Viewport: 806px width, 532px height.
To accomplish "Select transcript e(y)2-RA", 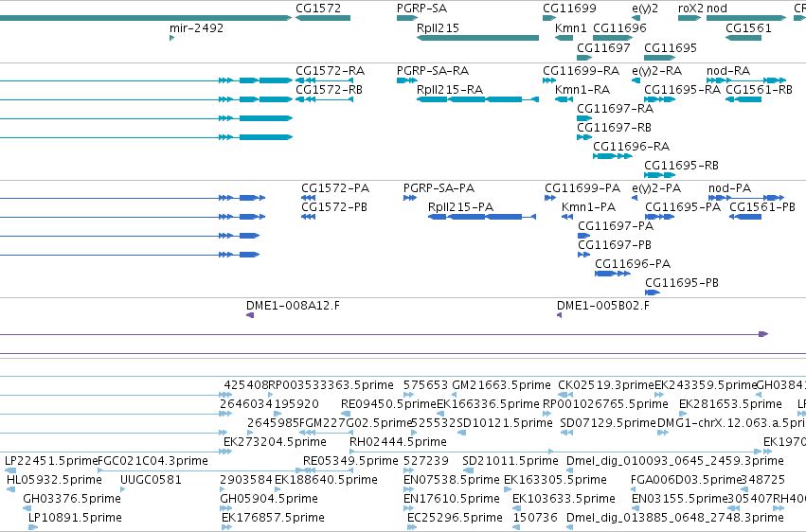I will 657,70.
